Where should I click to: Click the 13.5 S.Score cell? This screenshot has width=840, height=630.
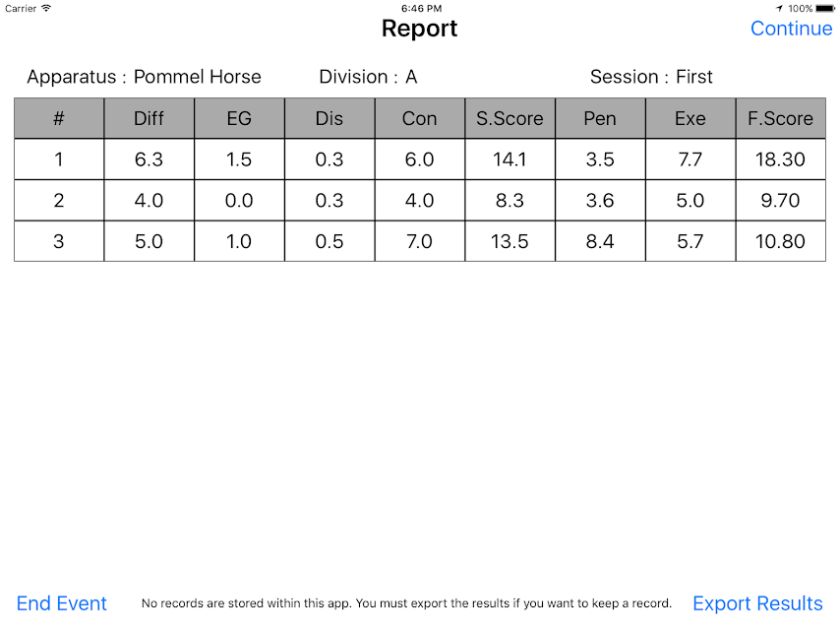[x=510, y=241]
